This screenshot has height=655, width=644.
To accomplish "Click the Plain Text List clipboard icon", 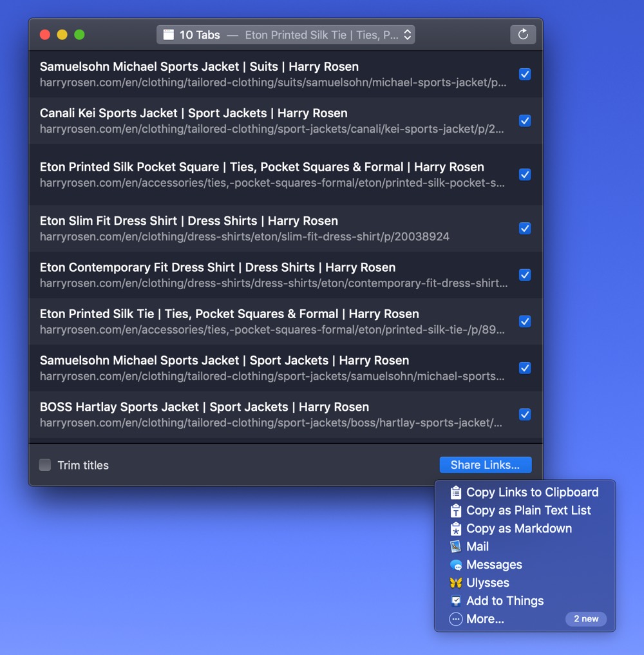I will 456,511.
